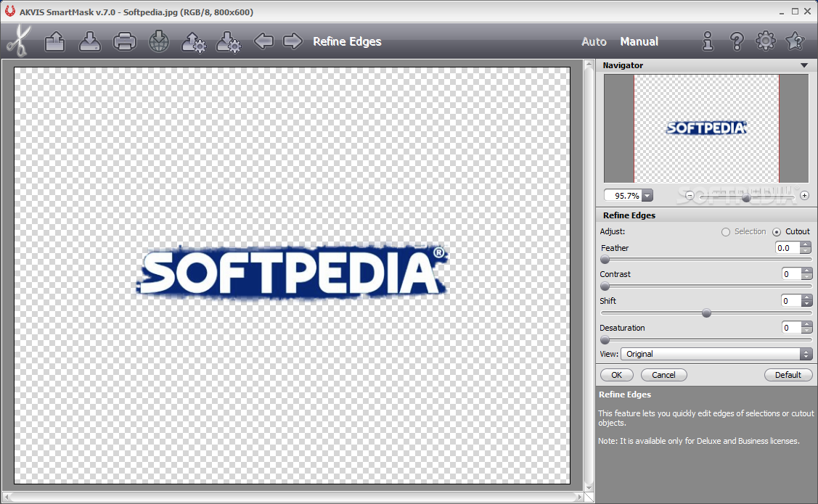Click the AKVIS scissors logo icon
Image resolution: width=818 pixels, height=504 pixels.
tap(19, 41)
